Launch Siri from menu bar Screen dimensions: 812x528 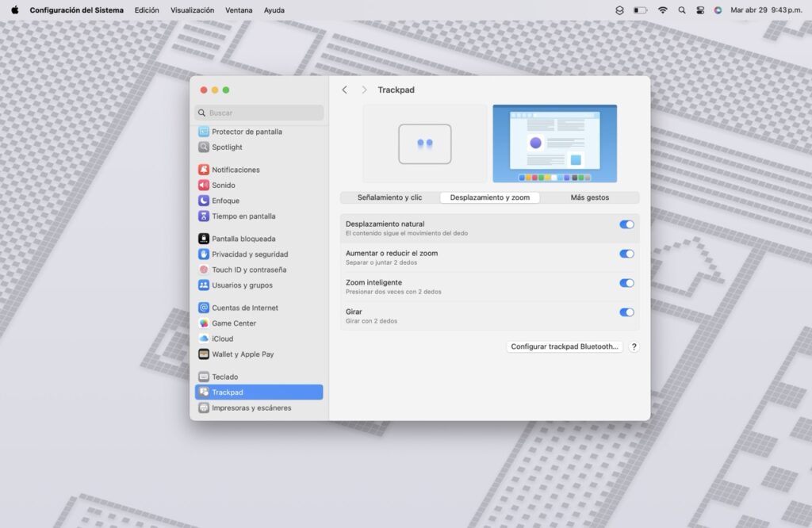718,10
